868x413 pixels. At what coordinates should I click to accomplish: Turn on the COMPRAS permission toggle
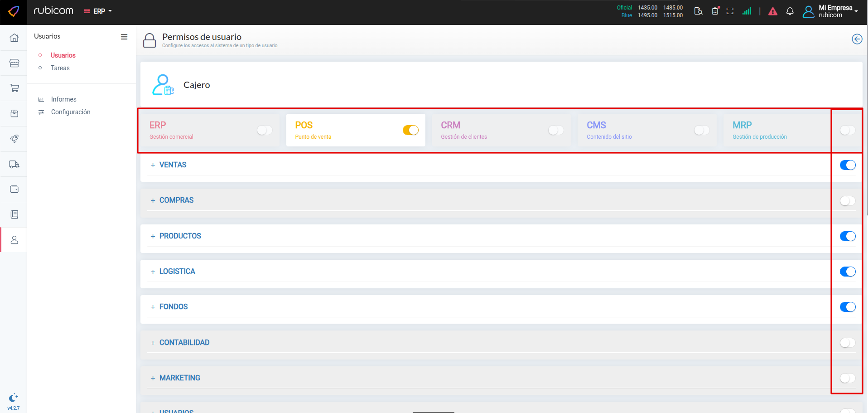click(x=847, y=200)
